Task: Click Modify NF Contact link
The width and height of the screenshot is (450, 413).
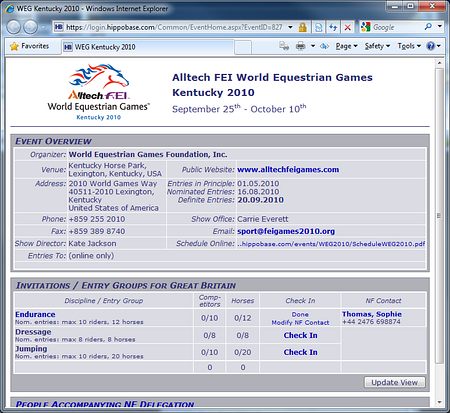Action: click(x=300, y=323)
